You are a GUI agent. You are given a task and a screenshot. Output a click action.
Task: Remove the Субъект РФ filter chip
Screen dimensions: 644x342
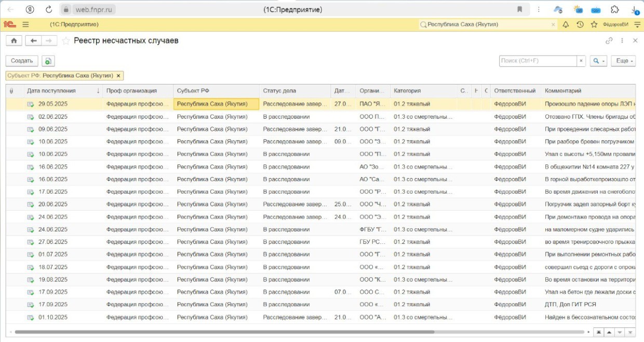(118, 76)
